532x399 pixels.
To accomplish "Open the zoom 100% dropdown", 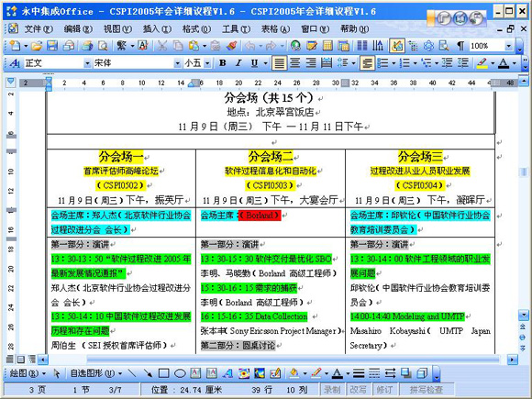I will [508, 46].
